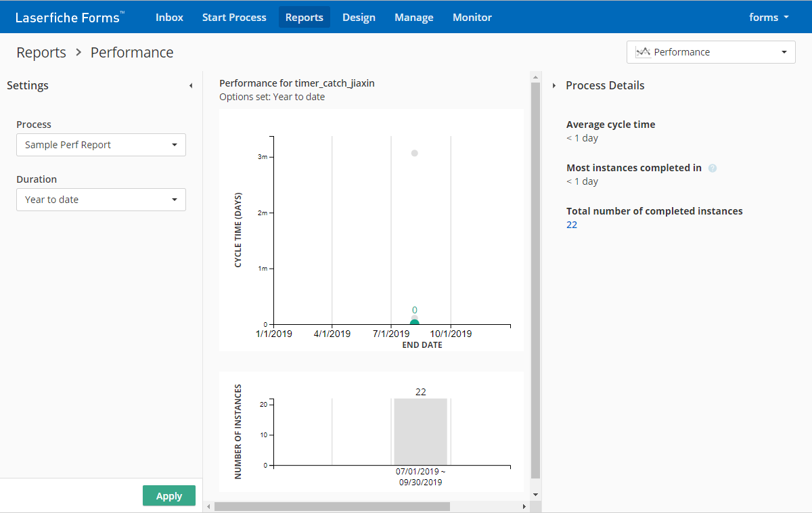
Task: Switch to the Design tab
Action: click(359, 18)
